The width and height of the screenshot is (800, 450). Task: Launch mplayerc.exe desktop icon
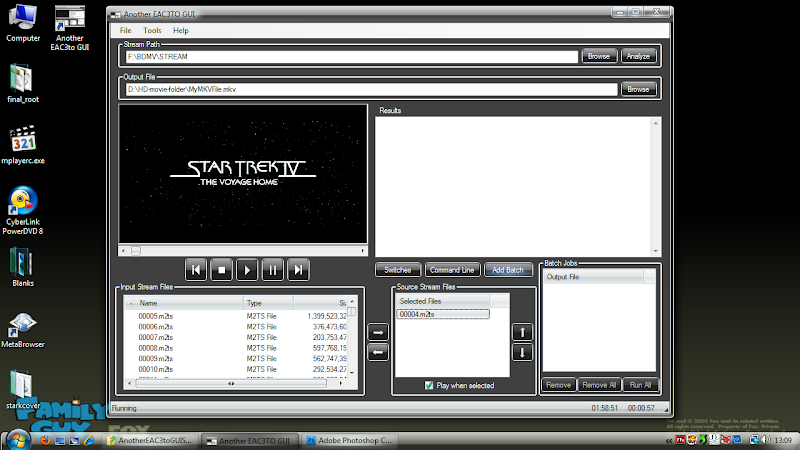tap(23, 145)
